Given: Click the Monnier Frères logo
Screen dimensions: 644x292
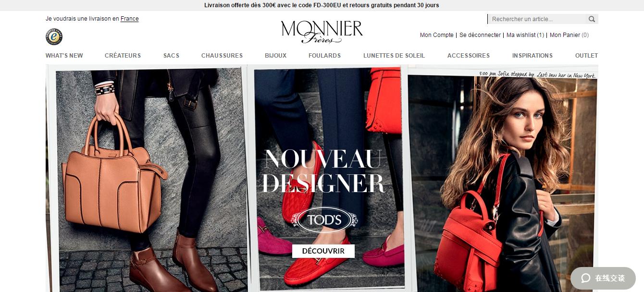Looking at the screenshot, I should (x=322, y=32).
